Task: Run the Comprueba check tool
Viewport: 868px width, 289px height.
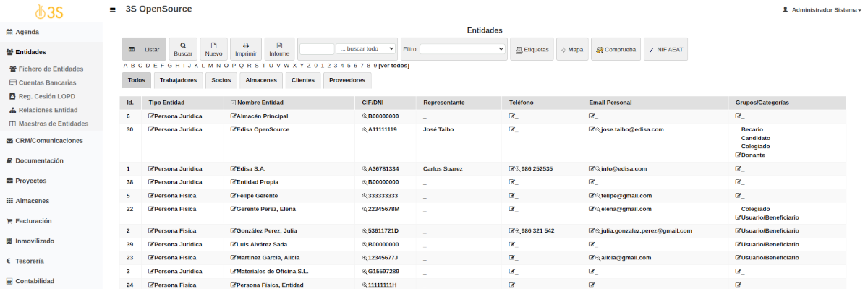Action: tap(616, 49)
